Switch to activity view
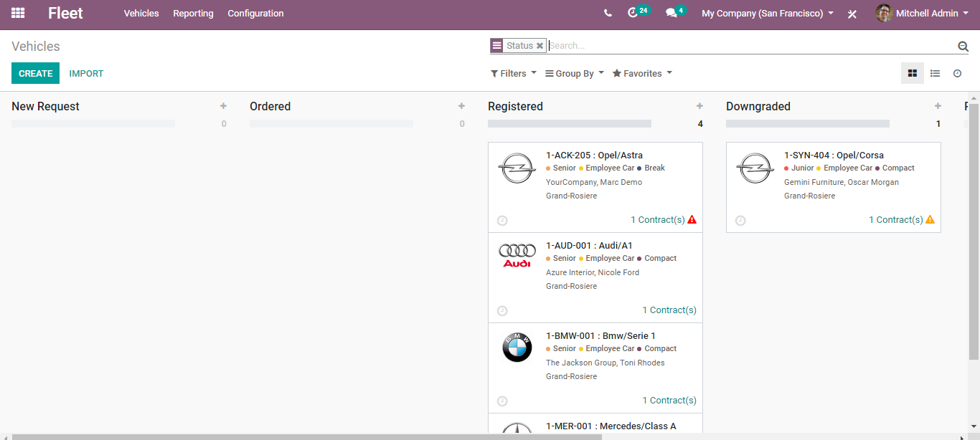The width and height of the screenshot is (980, 440). [957, 73]
